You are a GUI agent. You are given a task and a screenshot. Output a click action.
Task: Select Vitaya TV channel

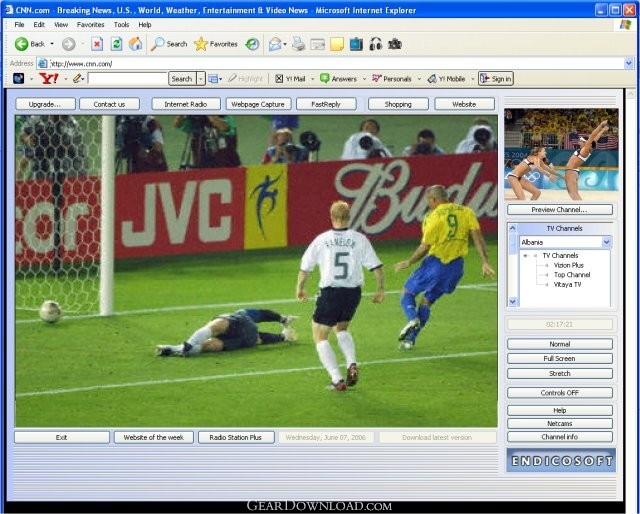[x=567, y=285]
